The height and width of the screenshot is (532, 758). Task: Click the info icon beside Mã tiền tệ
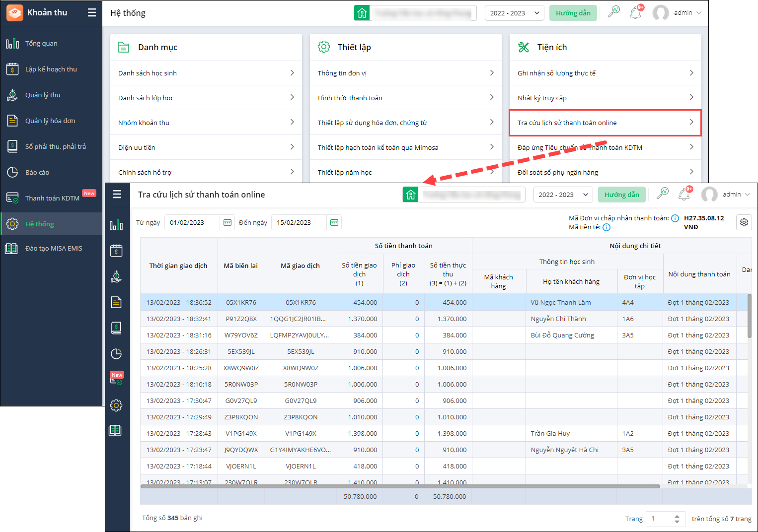[606, 227]
